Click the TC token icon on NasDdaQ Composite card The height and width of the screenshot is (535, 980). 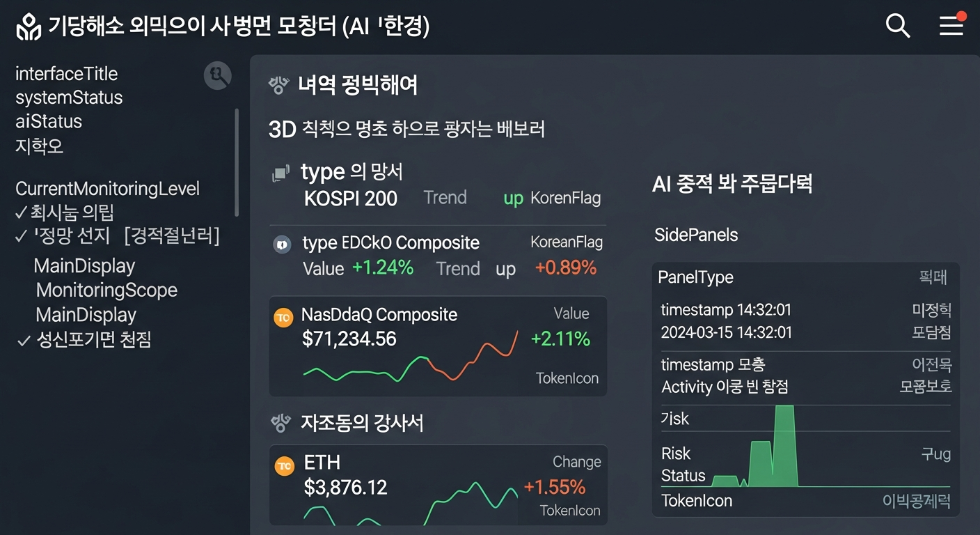283,317
